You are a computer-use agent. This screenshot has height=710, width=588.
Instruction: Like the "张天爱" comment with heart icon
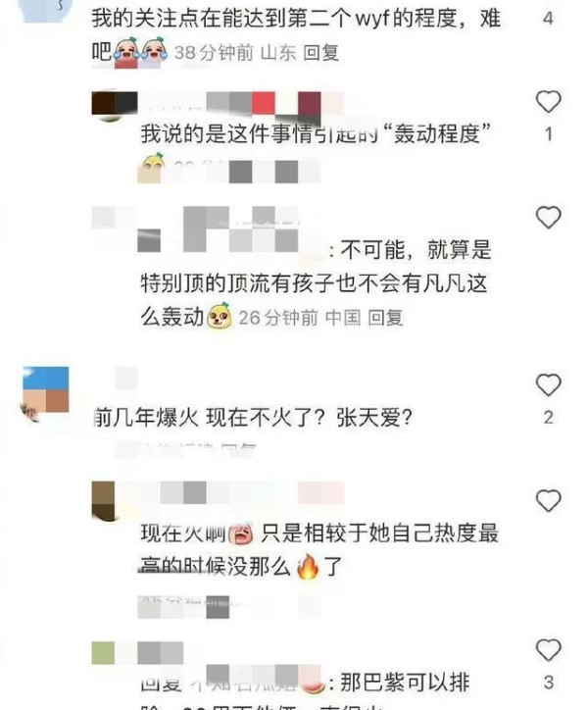point(548,385)
